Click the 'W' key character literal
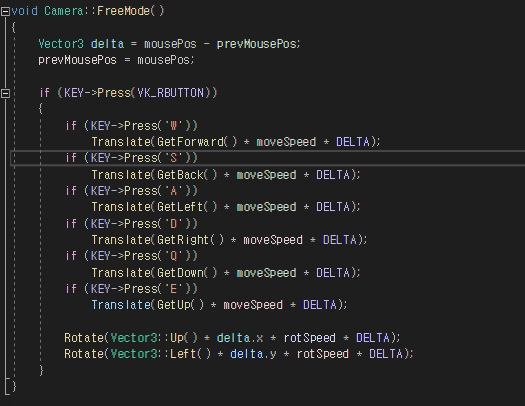Screen dimensions: 525x406 (174, 126)
